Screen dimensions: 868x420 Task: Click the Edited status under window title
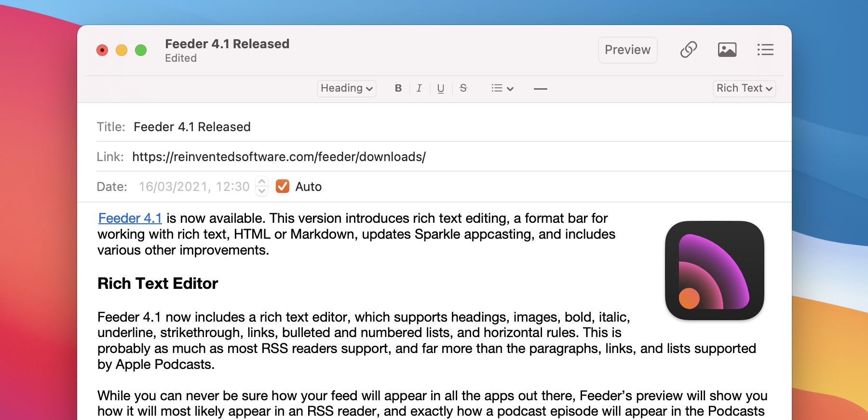coord(181,58)
